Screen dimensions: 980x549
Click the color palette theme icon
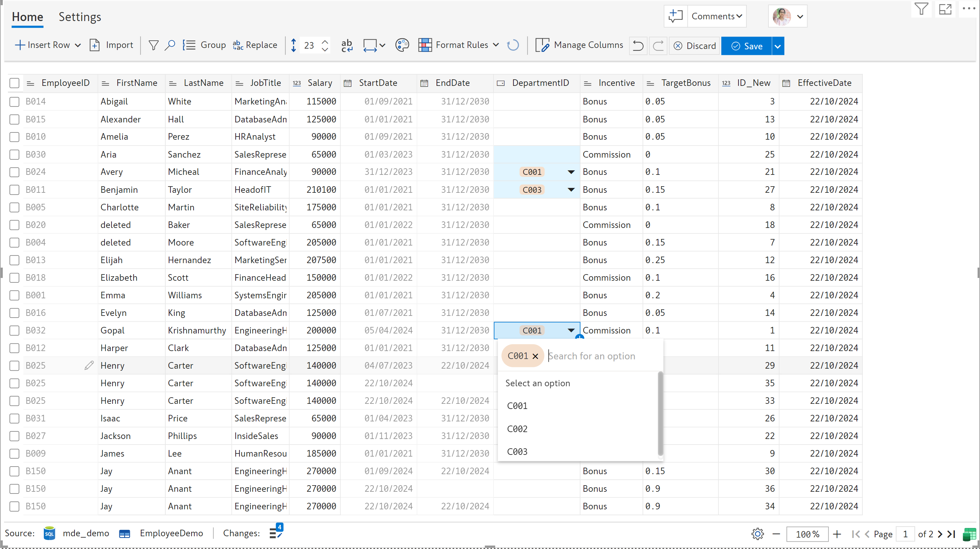(402, 45)
